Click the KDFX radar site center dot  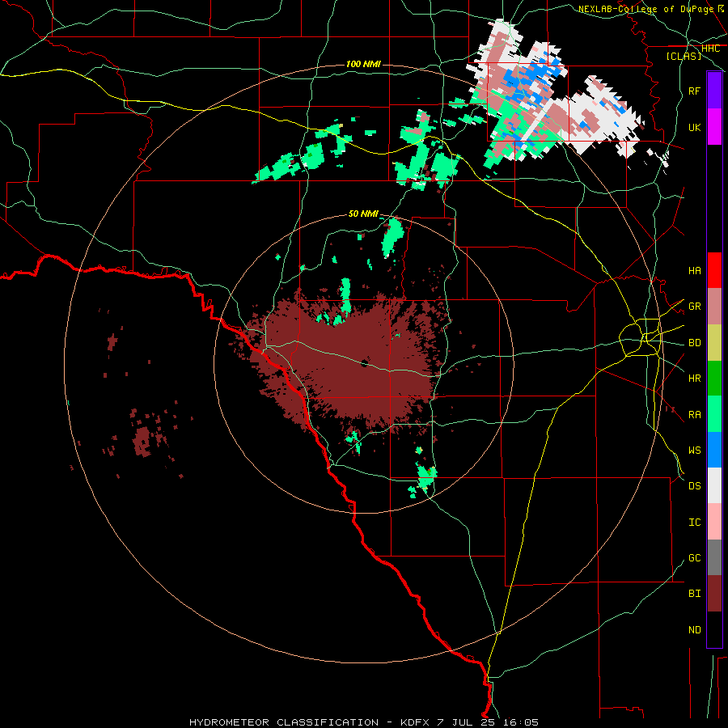365,363
